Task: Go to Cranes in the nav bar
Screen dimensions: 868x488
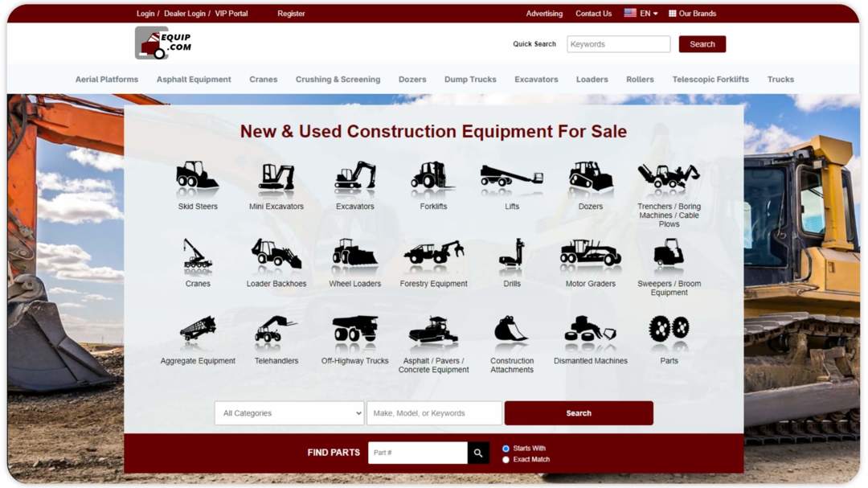Action: [263, 80]
